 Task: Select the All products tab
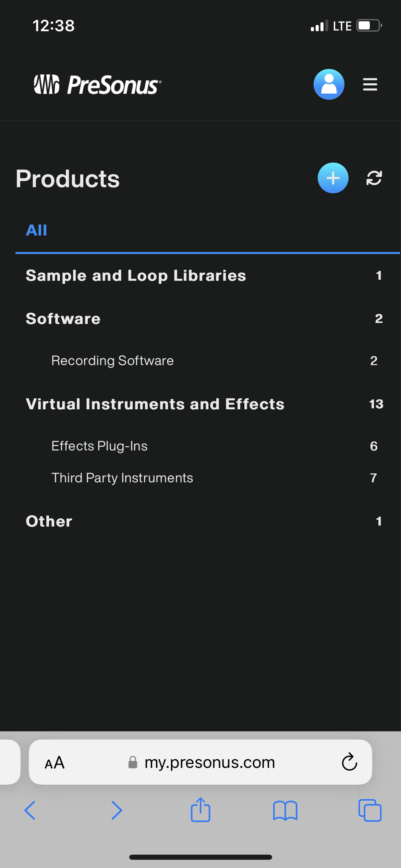point(36,230)
